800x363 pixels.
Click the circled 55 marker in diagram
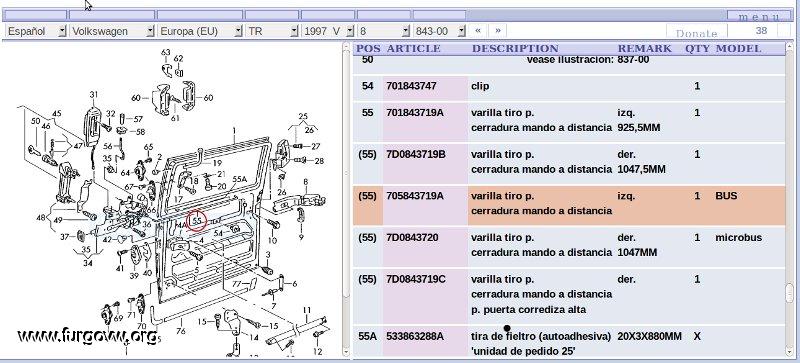click(197, 221)
